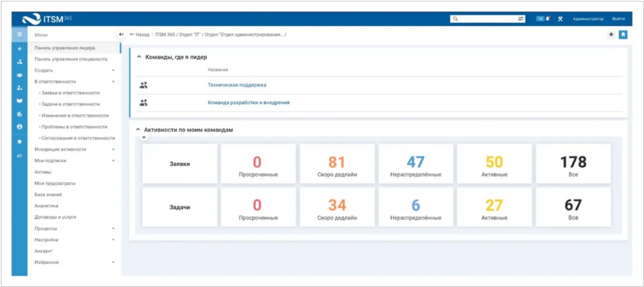Click ITSM 365 in the breadcrumb
This screenshot has height=287, width=644.
click(165, 35)
